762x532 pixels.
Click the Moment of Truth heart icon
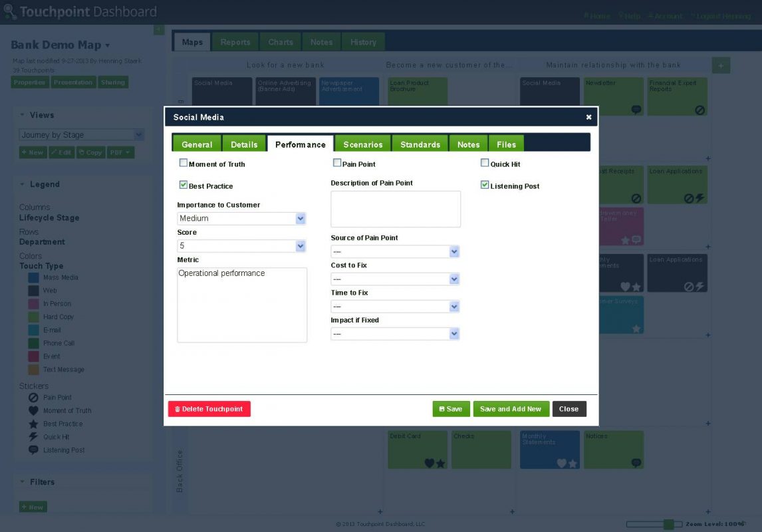coord(33,410)
